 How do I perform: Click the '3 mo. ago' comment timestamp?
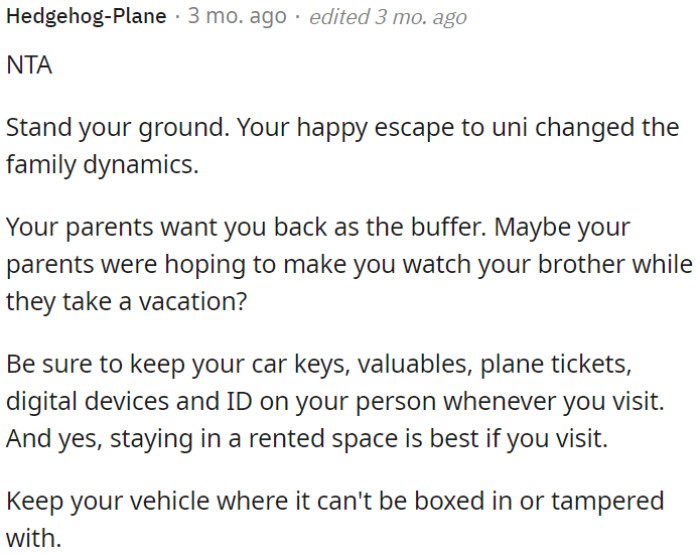coord(237,18)
